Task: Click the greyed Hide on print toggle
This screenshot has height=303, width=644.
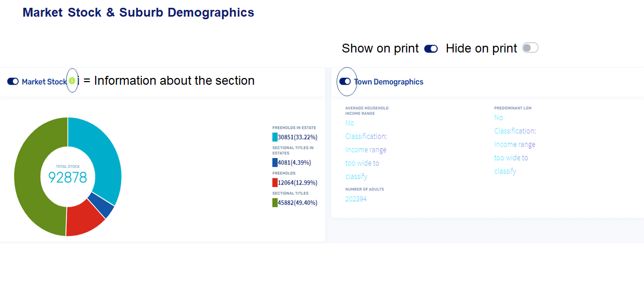Action: coord(530,48)
